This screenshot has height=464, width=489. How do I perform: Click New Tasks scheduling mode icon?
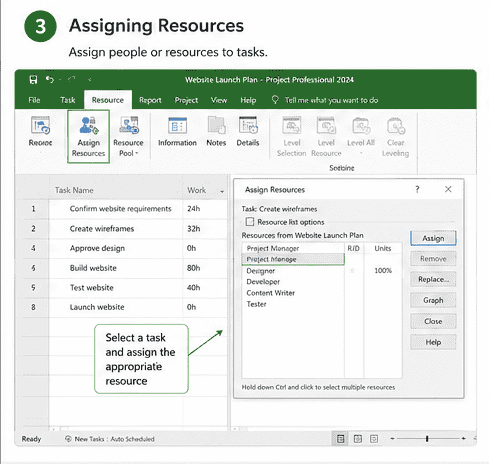point(68,439)
